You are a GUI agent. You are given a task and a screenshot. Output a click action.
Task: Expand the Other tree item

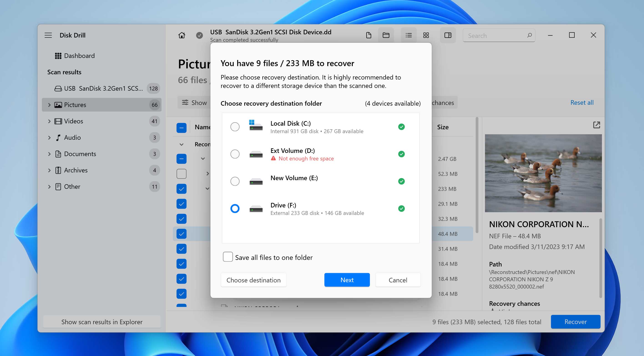click(x=49, y=187)
